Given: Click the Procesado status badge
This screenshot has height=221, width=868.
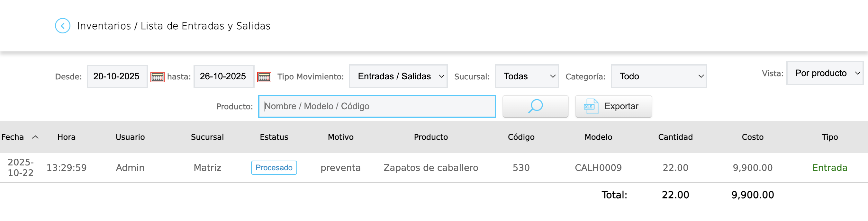Looking at the screenshot, I should tap(274, 167).
